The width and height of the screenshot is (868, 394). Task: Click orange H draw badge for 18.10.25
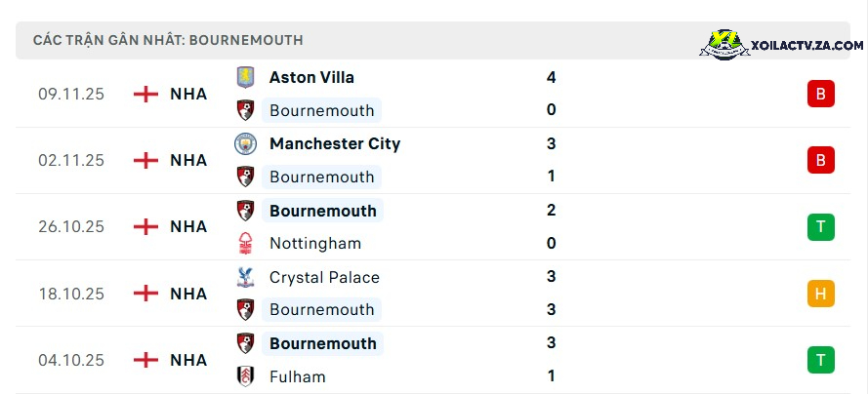pos(820,294)
